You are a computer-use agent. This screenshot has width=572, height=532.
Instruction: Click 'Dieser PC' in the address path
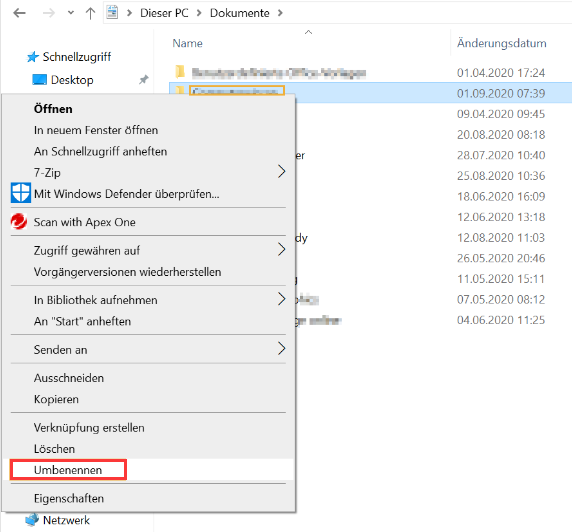(164, 13)
